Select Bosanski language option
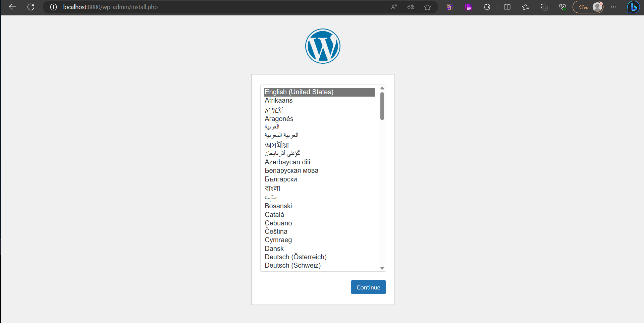This screenshot has height=323, width=644. 320,206
